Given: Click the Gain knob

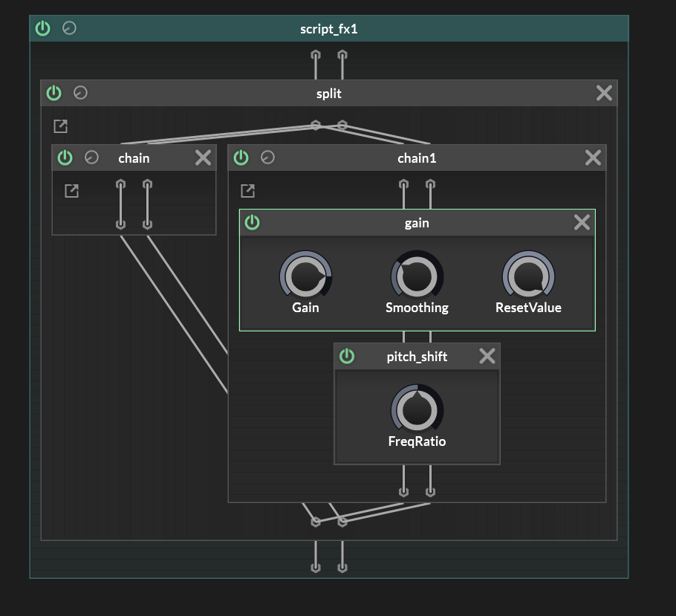Looking at the screenshot, I should [x=305, y=276].
